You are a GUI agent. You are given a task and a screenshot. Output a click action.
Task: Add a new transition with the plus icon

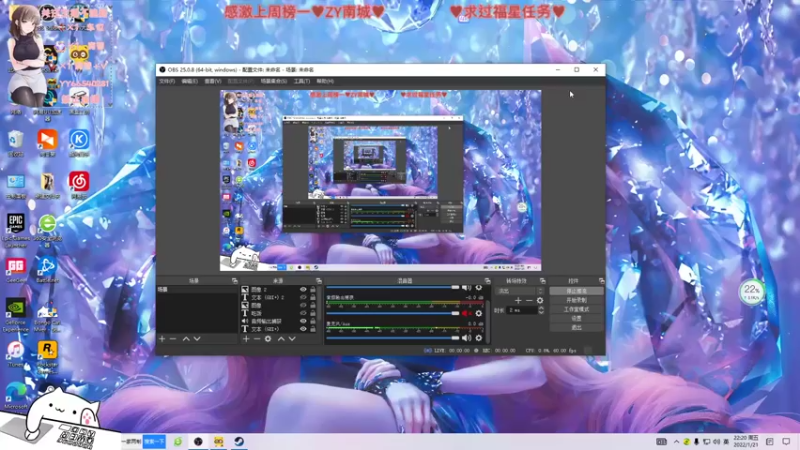pyautogui.click(x=518, y=301)
